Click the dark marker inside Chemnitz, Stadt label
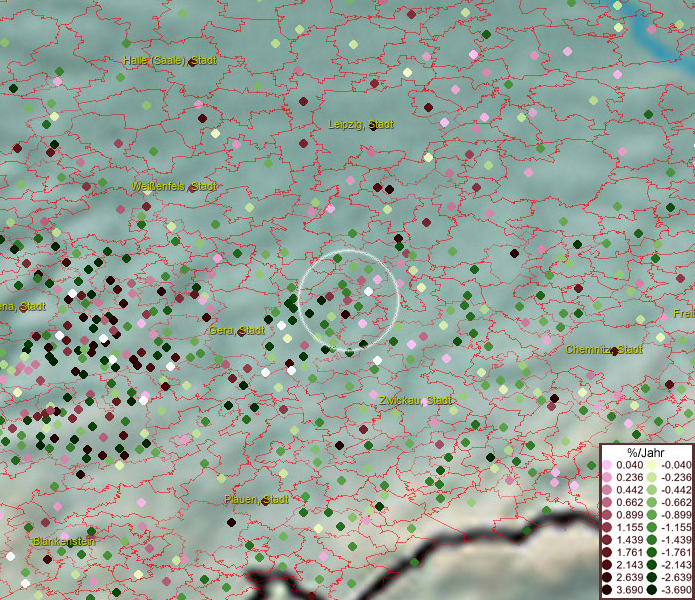 (x=614, y=351)
